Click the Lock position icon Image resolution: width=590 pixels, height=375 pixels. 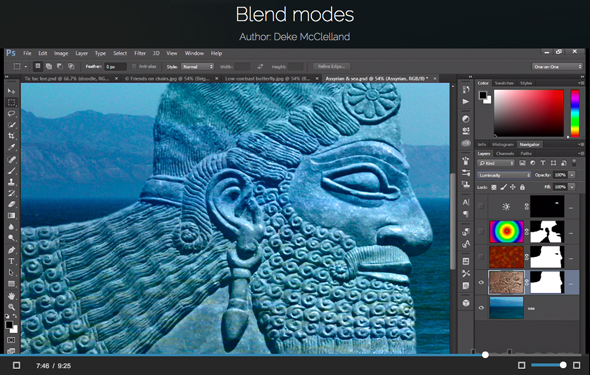512,187
